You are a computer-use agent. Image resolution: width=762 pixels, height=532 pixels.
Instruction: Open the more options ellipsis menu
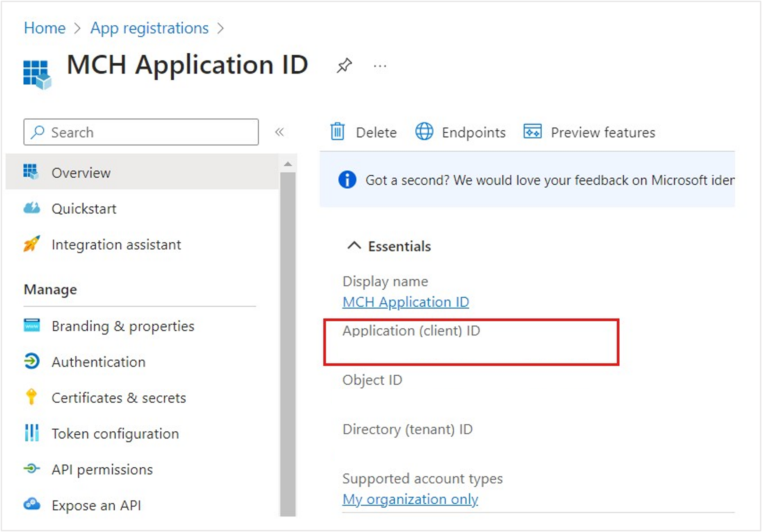[x=380, y=66]
